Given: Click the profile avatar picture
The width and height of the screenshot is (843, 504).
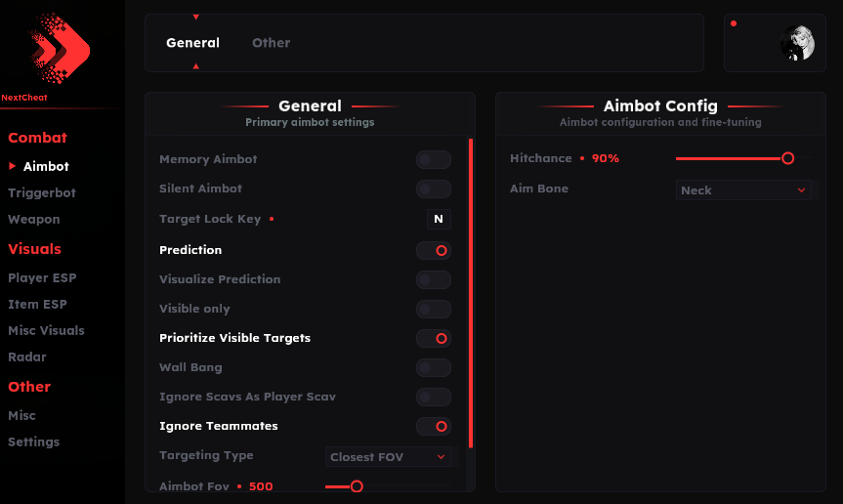Looking at the screenshot, I should pyautogui.click(x=797, y=43).
